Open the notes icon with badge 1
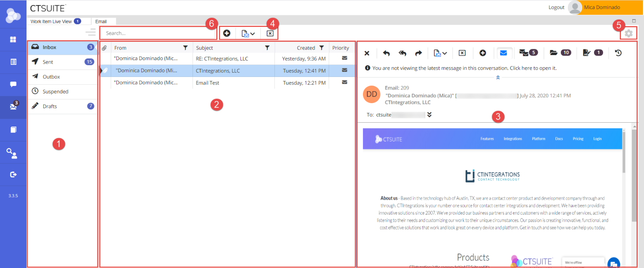The width and height of the screenshot is (644, 268). (592, 53)
